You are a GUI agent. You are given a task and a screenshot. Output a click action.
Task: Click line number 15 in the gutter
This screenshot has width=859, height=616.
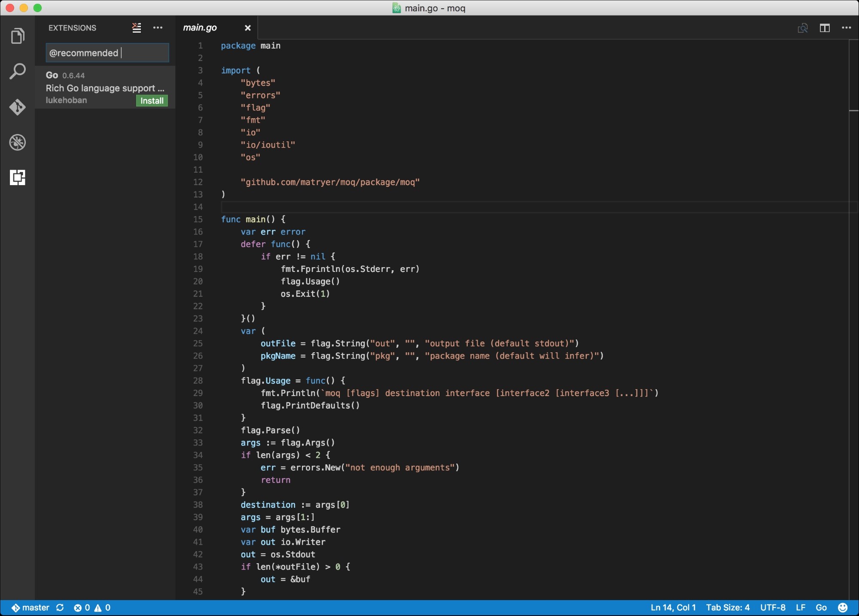(198, 220)
